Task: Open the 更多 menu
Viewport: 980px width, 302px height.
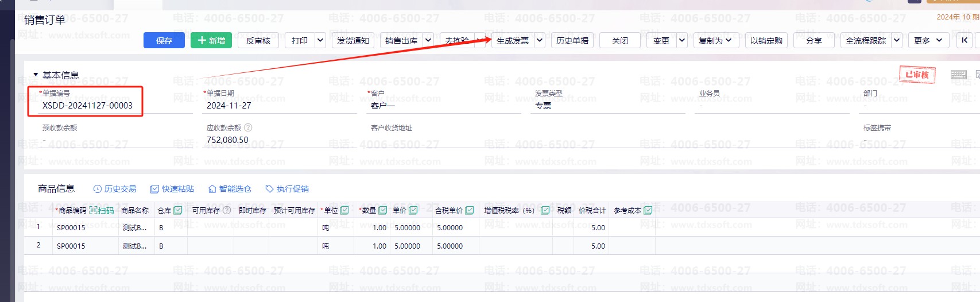Action: pyautogui.click(x=928, y=40)
